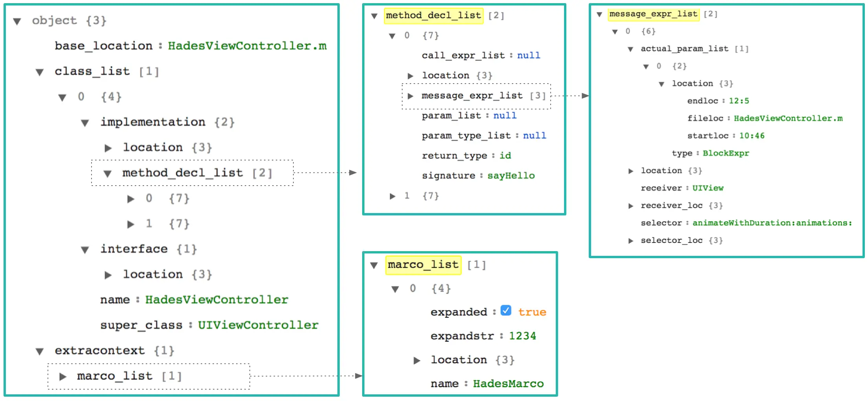Expand "0 {7}" directly below implementation's method_decl_list

click(131, 199)
